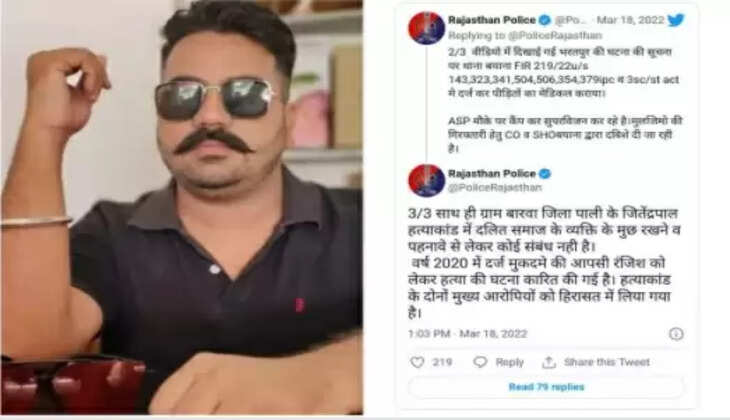Screen dimensions: 730x420
Task: Click the @PoliceRajasthan handle below second name
Action: pos(494,188)
